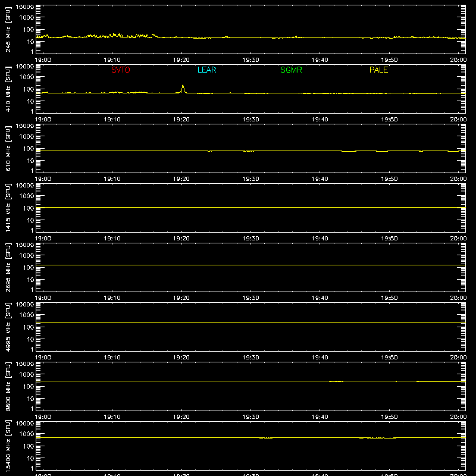476x476 pixels.
Task: Select the 1415 MHz [SFU] axis title
Action: click(8, 208)
